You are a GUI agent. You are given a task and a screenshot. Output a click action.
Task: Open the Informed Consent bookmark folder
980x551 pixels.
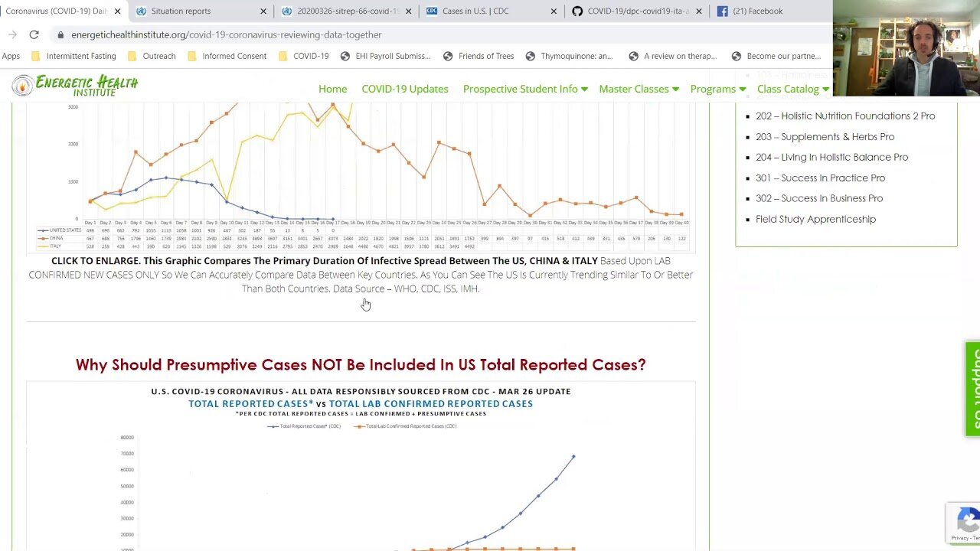[x=227, y=56]
